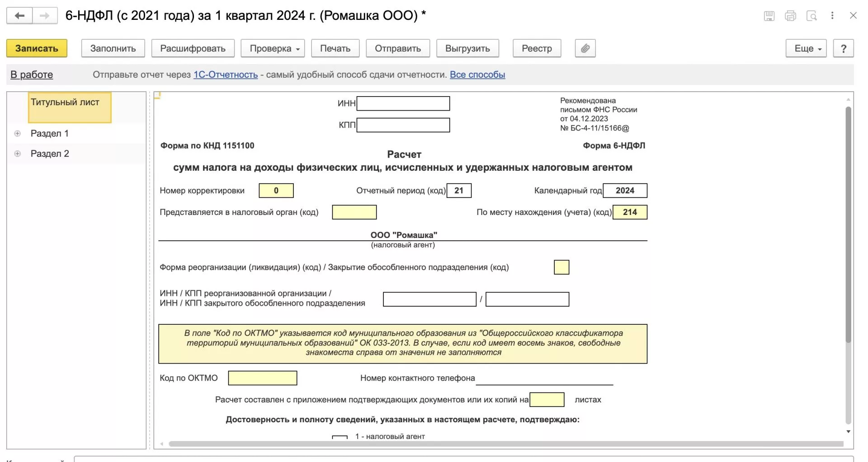Click the horizontal scrollbar of the form

click(x=506, y=444)
